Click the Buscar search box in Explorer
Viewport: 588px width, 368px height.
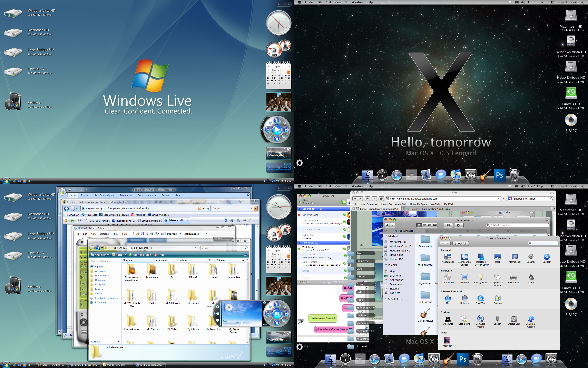pyautogui.click(x=225, y=248)
